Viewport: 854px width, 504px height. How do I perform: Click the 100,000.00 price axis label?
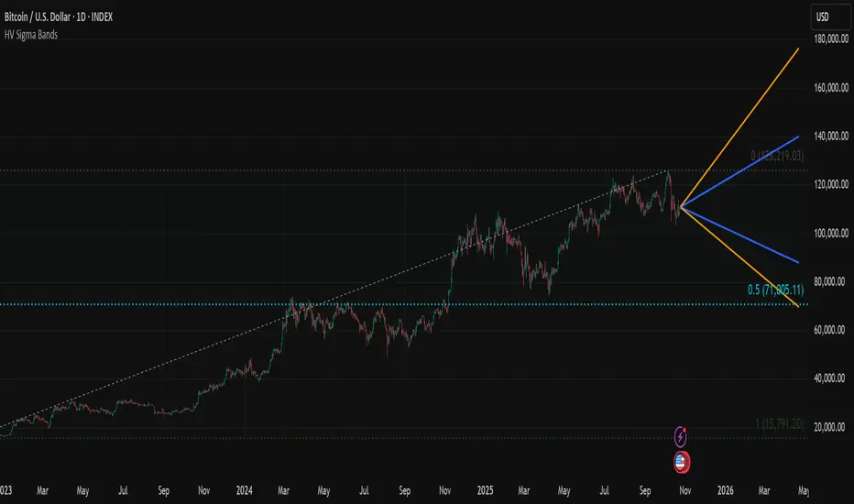[x=831, y=233]
